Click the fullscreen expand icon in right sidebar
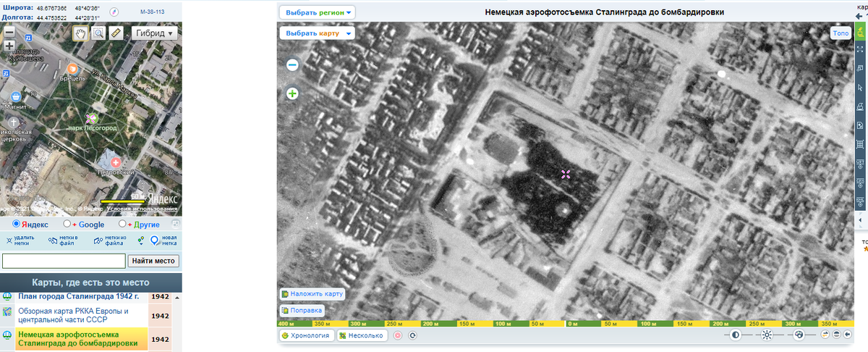Screen dimensions: 868x352 click(x=861, y=49)
